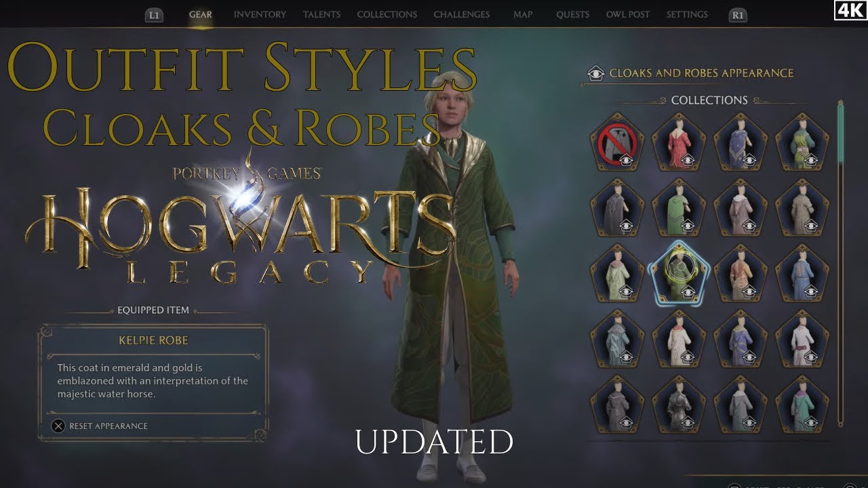Click the Collections section heading
Screen dimensions: 868x488
(x=709, y=100)
